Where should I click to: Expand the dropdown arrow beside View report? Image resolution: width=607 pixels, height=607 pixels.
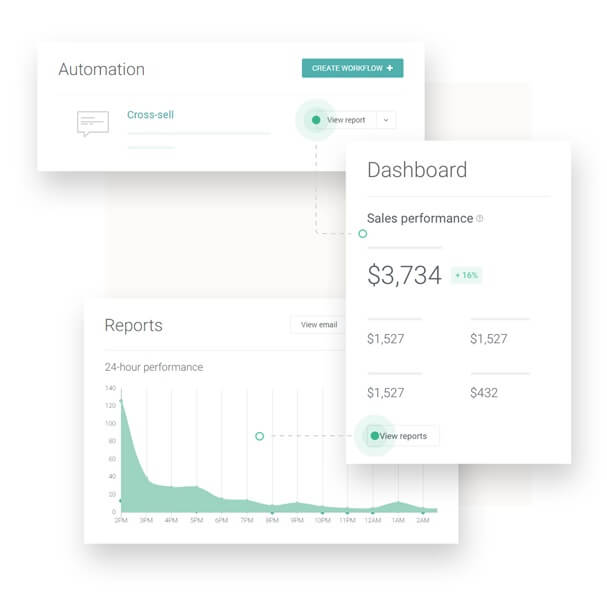(386, 120)
